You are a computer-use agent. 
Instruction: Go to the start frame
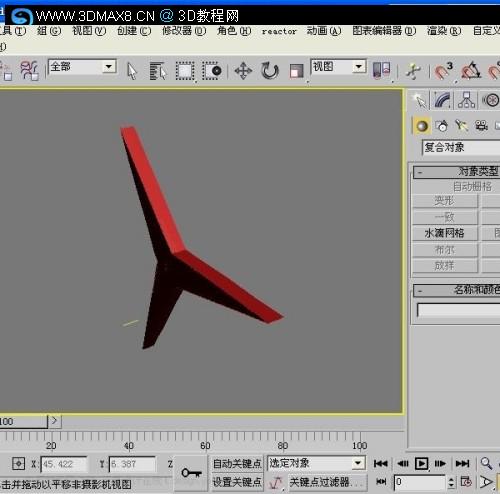click(x=381, y=463)
